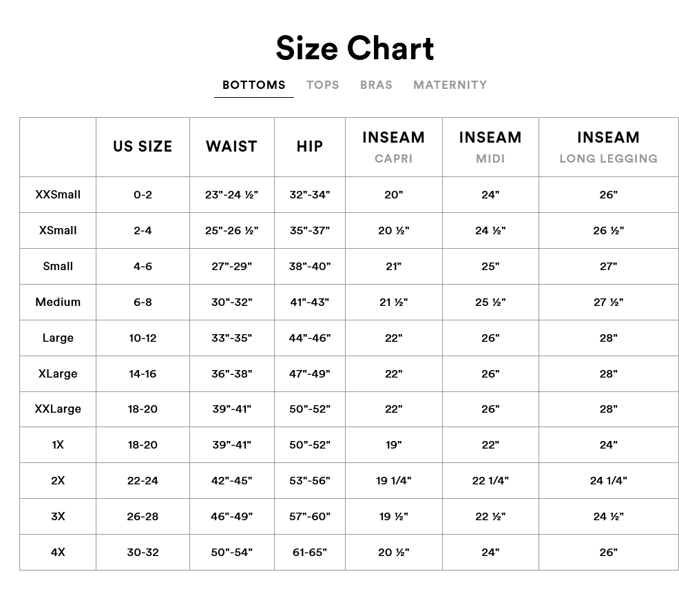Click the XXSmall row label
Viewport: 679px width, 616px height.
tap(58, 194)
